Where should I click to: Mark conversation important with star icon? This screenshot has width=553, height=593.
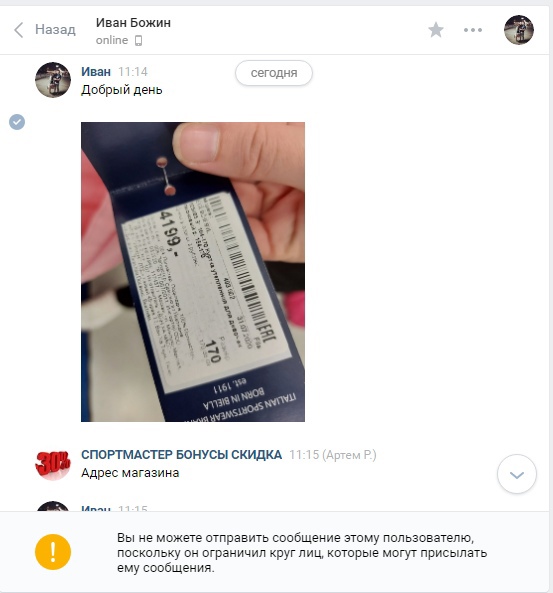[436, 30]
